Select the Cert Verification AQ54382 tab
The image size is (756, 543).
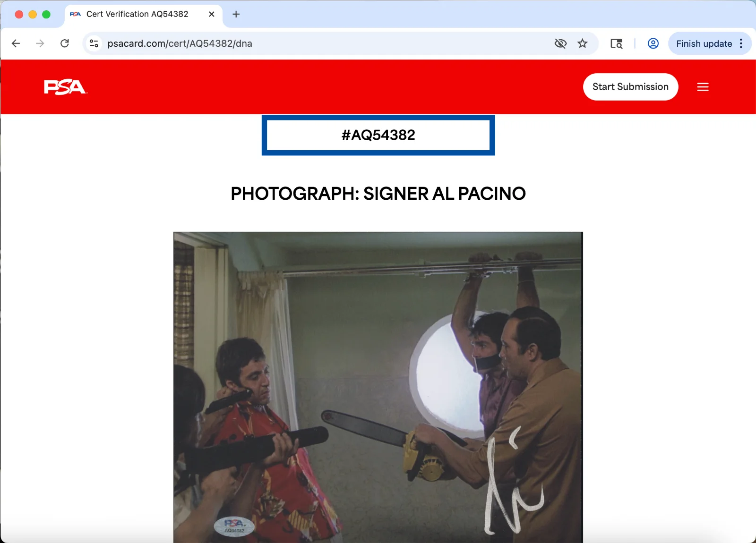(x=143, y=14)
